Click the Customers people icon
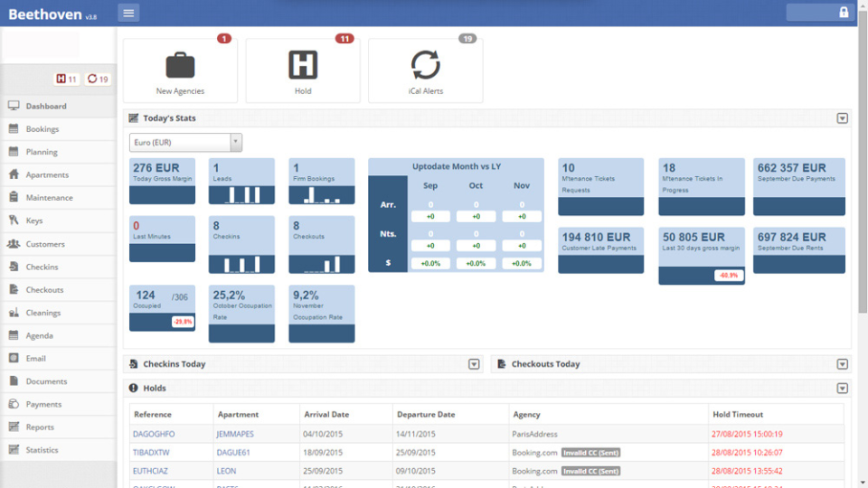The height and width of the screenshot is (488, 868). pyautogui.click(x=14, y=243)
